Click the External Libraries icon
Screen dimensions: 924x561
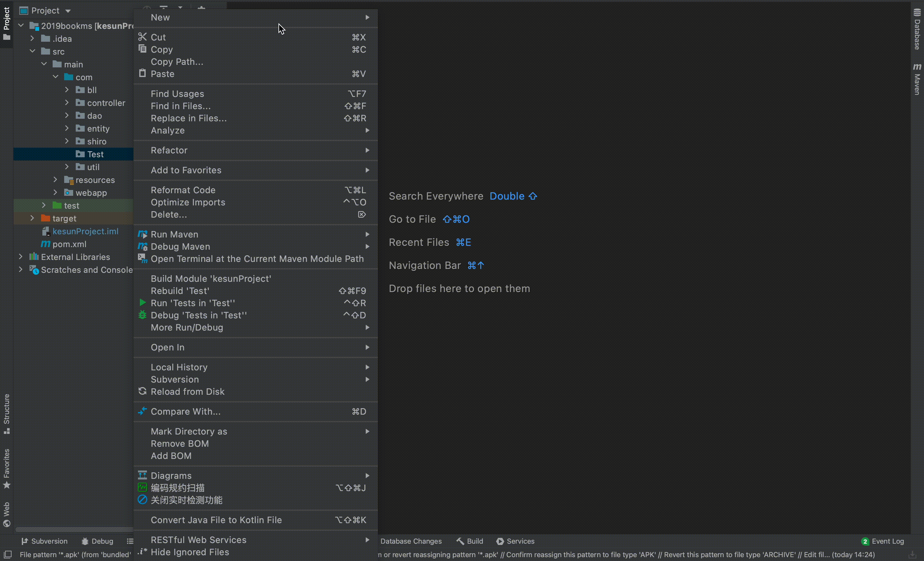(x=34, y=256)
